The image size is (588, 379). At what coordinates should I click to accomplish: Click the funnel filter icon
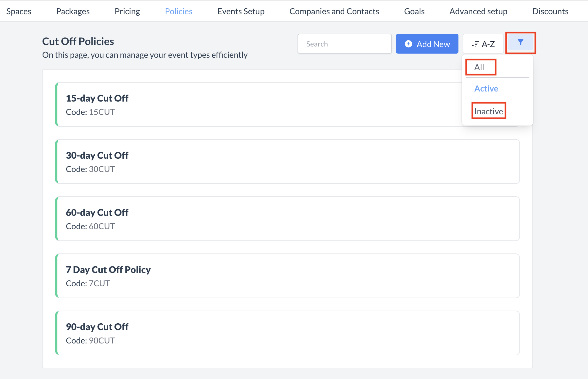[x=520, y=43]
